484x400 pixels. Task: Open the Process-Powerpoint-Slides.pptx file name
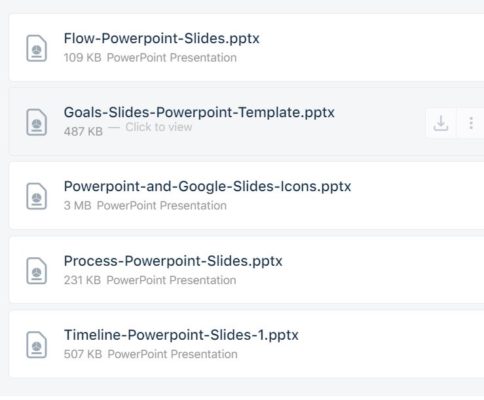point(173,261)
